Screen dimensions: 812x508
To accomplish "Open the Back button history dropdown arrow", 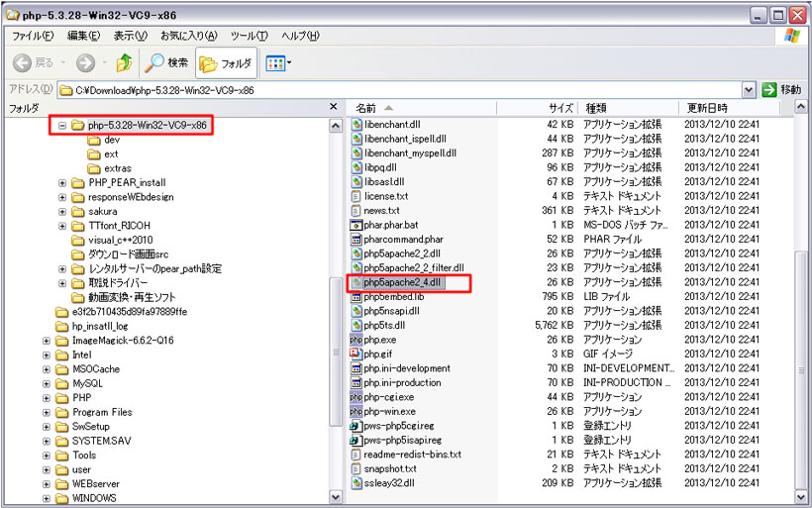I will tap(63, 63).
